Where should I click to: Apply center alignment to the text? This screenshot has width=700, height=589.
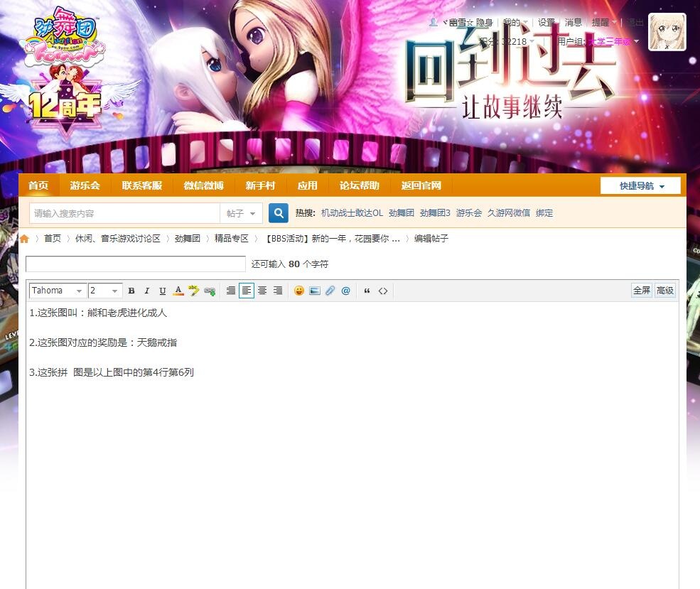coord(262,291)
